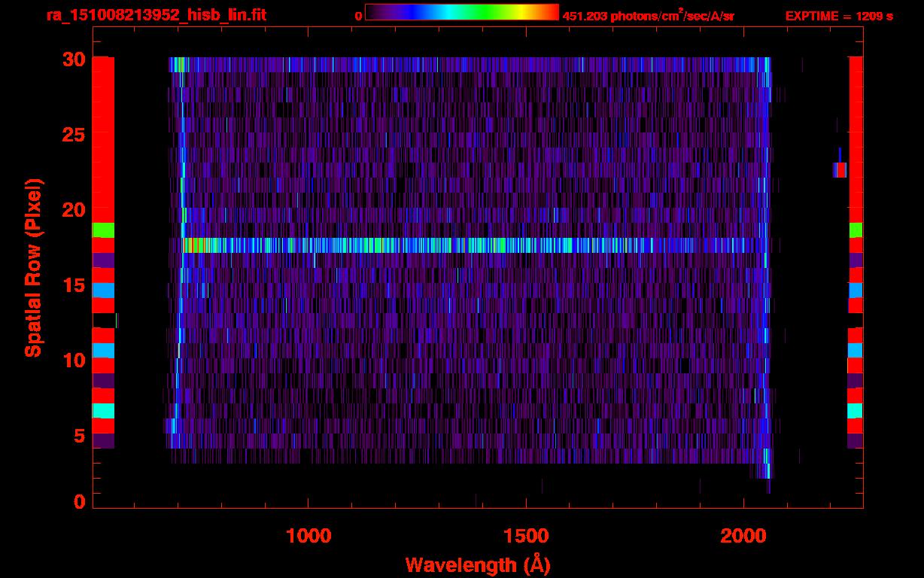Click the rainbow color scale bar at top
924x578 pixels.
tap(461, 13)
